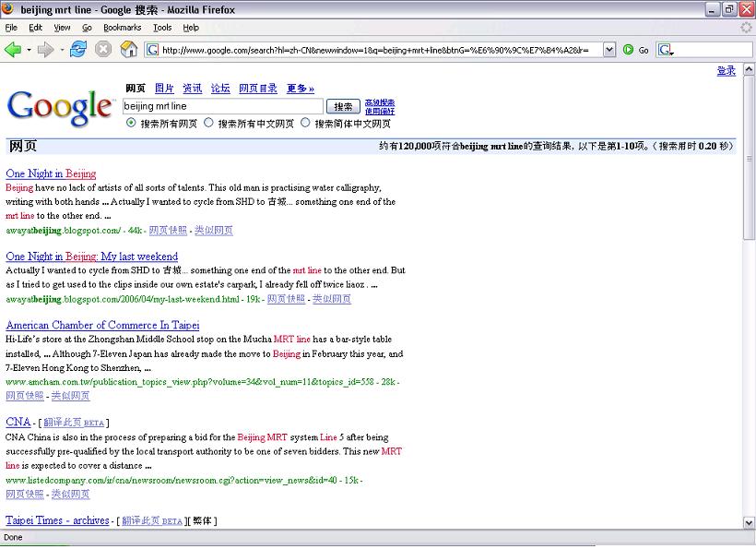The width and height of the screenshot is (756, 549).
Task: Open 网页快照 for awayatbeijing.blogspot.com/ 44k result
Action: click(168, 230)
